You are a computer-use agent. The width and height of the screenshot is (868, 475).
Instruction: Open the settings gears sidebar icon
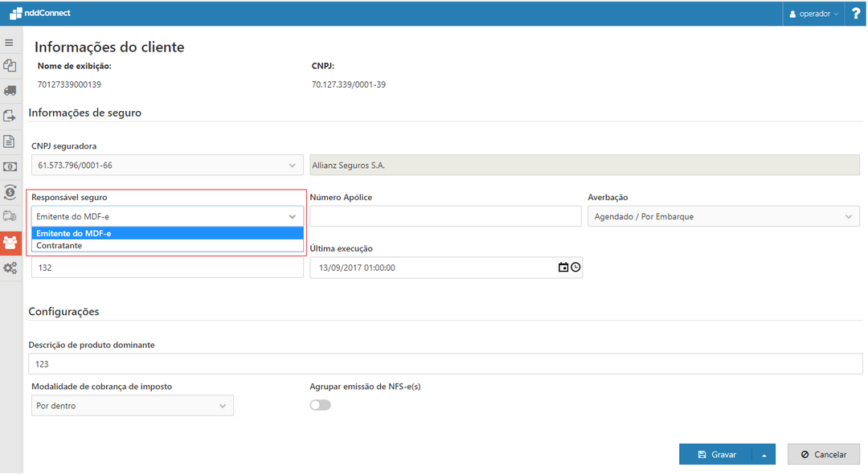[x=10, y=268]
